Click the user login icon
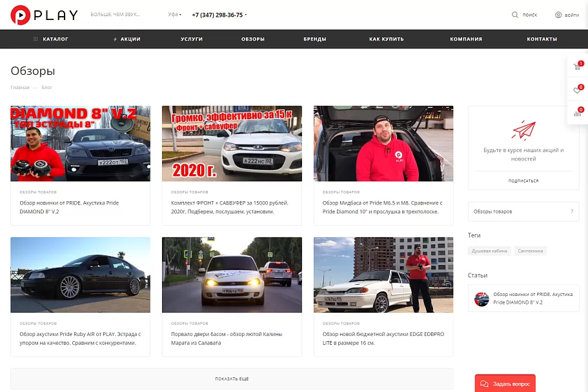 (558, 15)
